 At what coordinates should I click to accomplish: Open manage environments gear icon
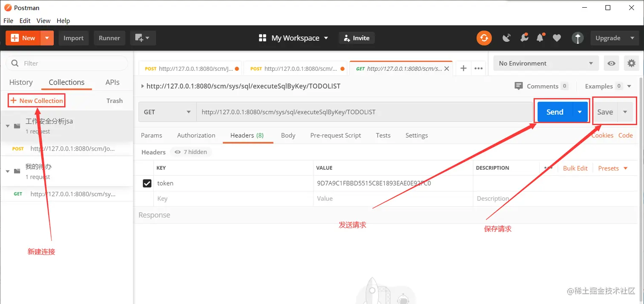631,64
